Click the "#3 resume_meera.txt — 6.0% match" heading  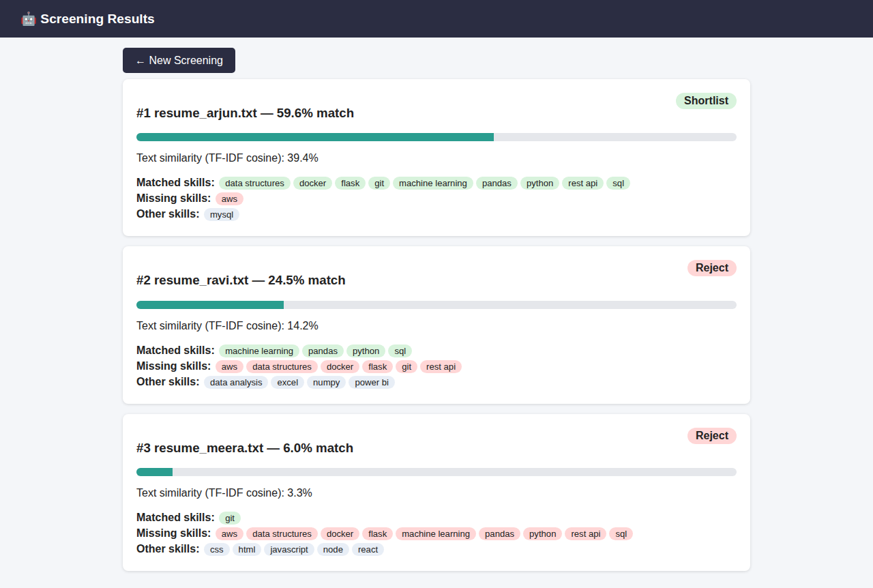click(245, 448)
